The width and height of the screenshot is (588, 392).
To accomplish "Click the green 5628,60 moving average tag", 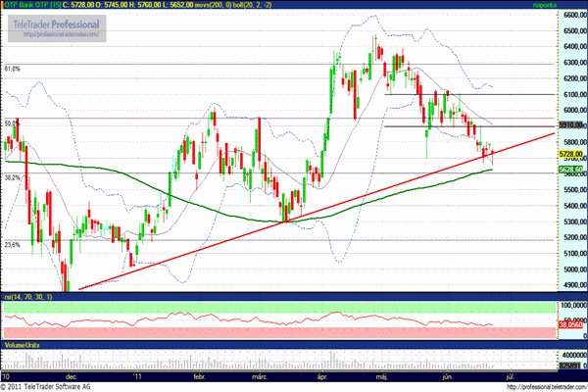I will click(571, 170).
